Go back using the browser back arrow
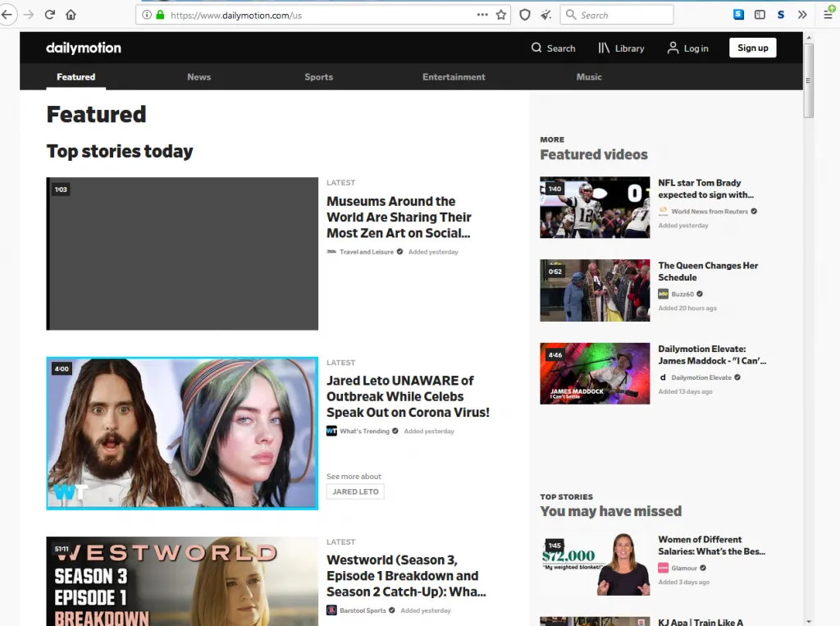840x626 pixels. (x=7, y=15)
